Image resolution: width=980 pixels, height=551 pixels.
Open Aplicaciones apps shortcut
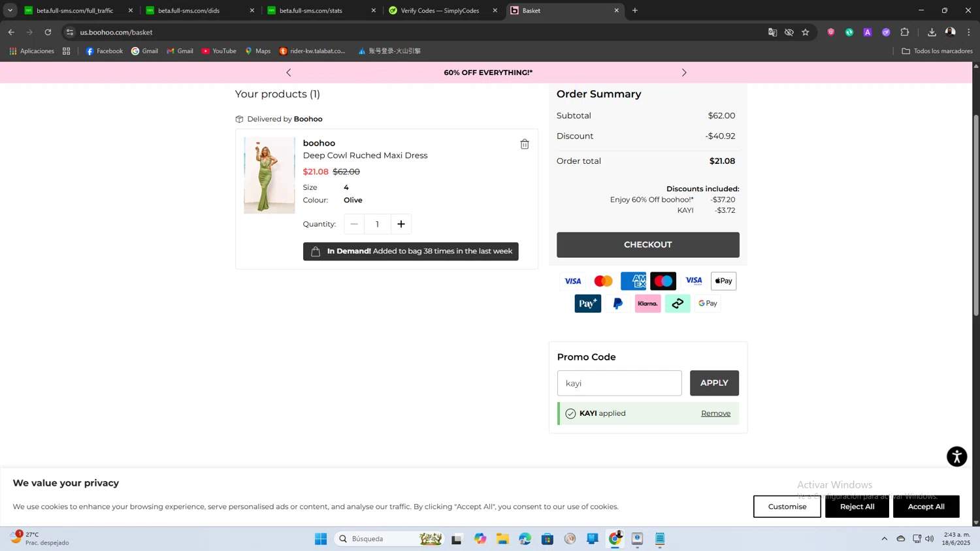(31, 51)
